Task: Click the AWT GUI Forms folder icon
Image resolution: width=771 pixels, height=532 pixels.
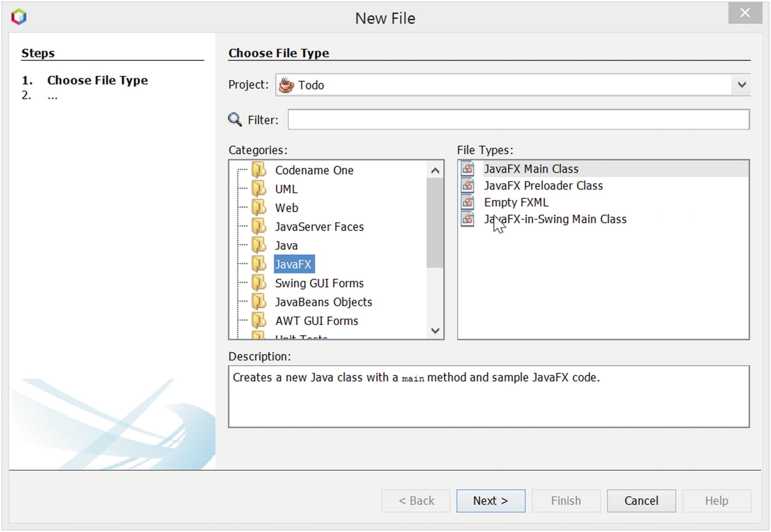Action: click(x=259, y=320)
